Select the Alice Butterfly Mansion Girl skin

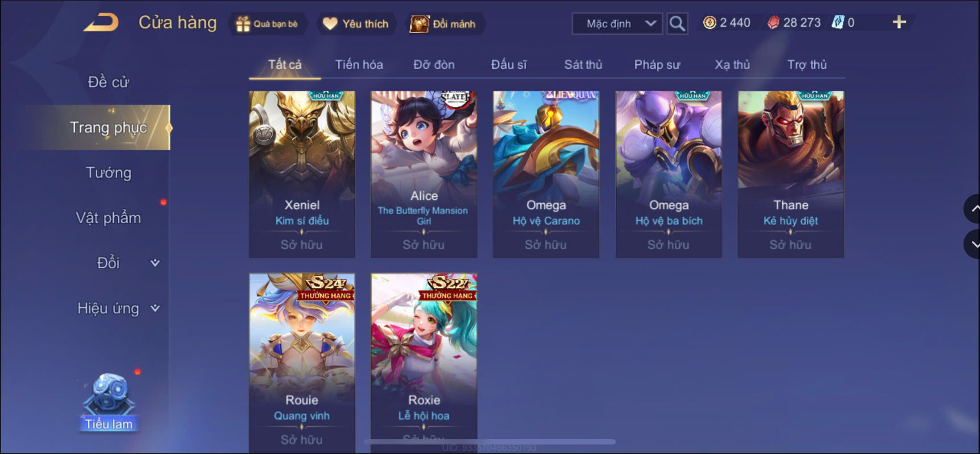424,174
